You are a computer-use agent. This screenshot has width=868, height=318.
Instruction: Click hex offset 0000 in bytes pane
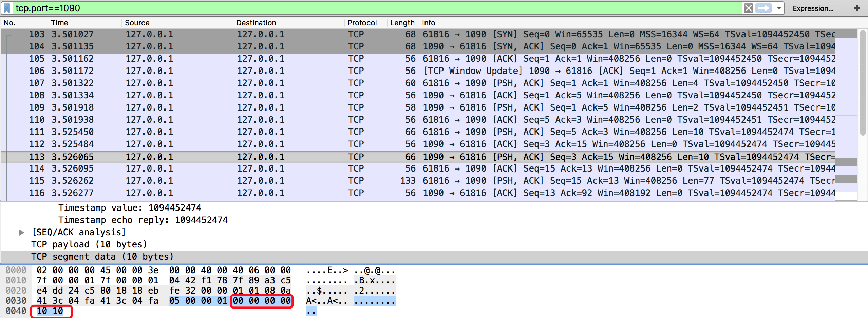(16, 270)
